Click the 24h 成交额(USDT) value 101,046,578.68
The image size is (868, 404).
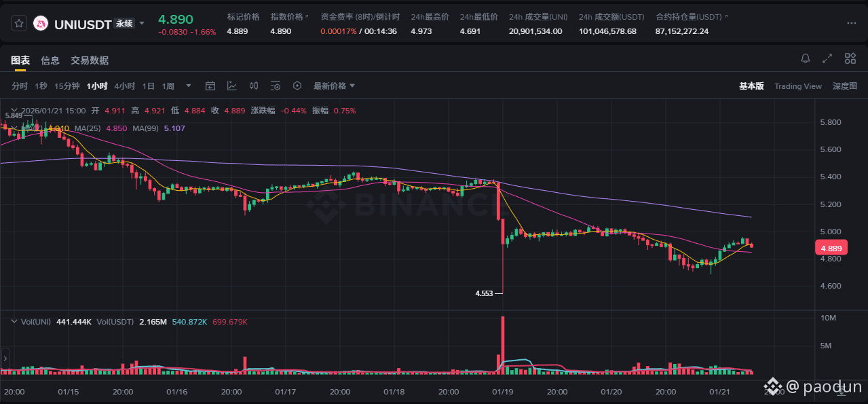(x=607, y=31)
